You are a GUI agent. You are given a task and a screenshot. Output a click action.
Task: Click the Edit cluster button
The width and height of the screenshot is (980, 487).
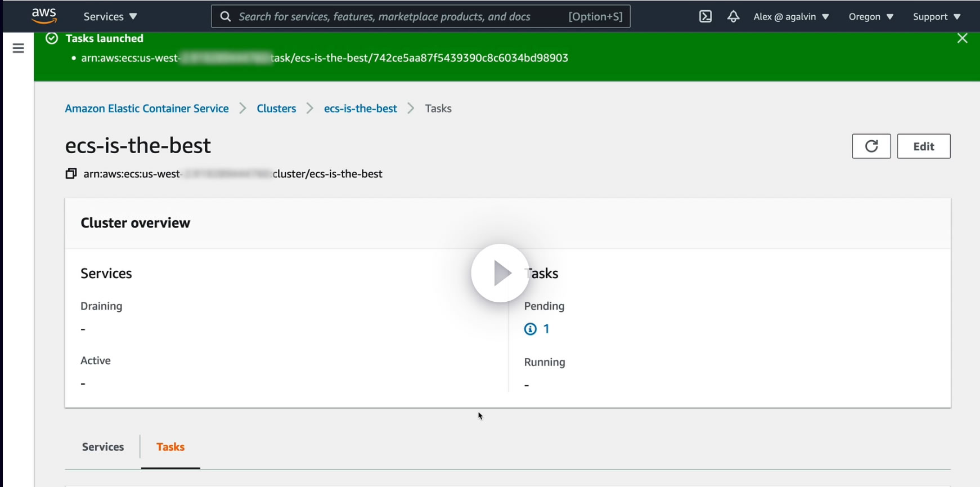coord(923,146)
